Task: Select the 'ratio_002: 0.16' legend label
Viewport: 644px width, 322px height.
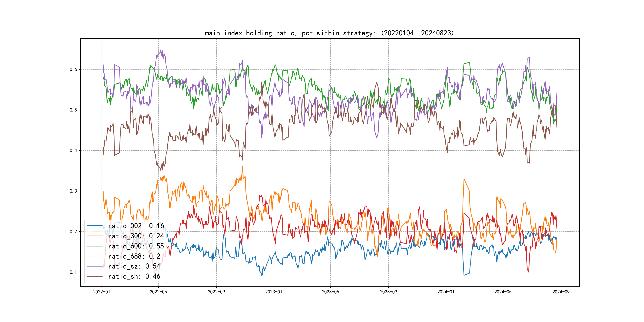Action: point(136,226)
